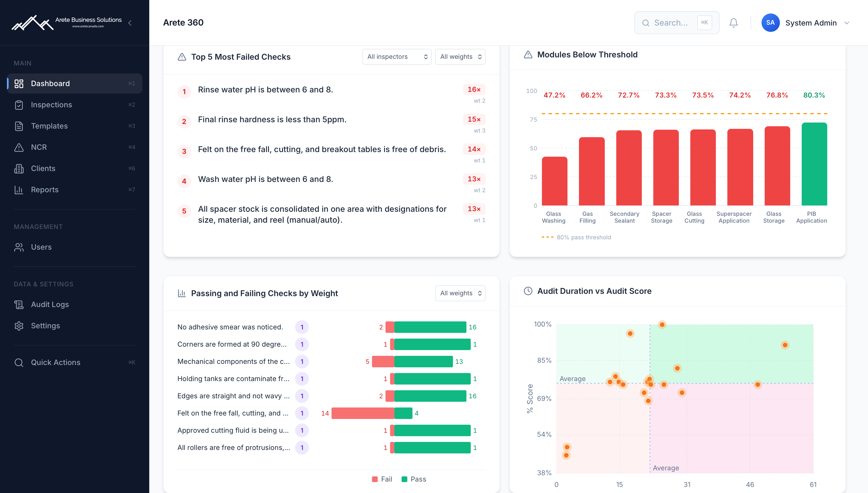This screenshot has width=868, height=493.
Task: Open Users under Management
Action: (75, 247)
